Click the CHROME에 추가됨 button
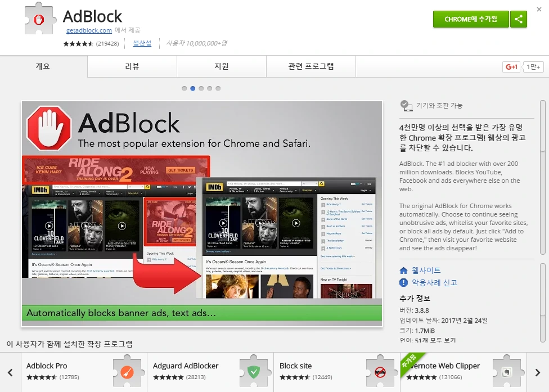 [471, 19]
